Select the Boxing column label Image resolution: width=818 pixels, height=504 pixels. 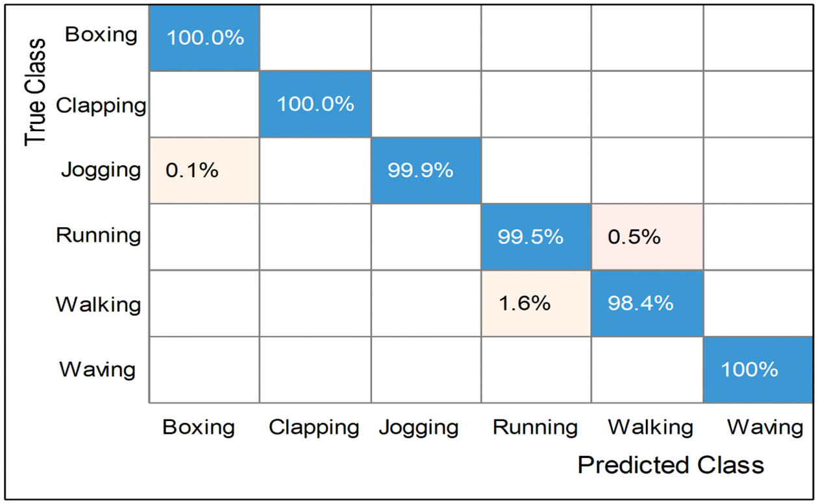pyautogui.click(x=198, y=427)
